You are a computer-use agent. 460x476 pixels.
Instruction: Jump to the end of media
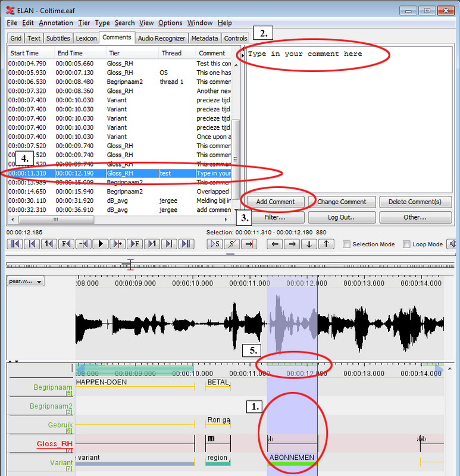click(187, 244)
